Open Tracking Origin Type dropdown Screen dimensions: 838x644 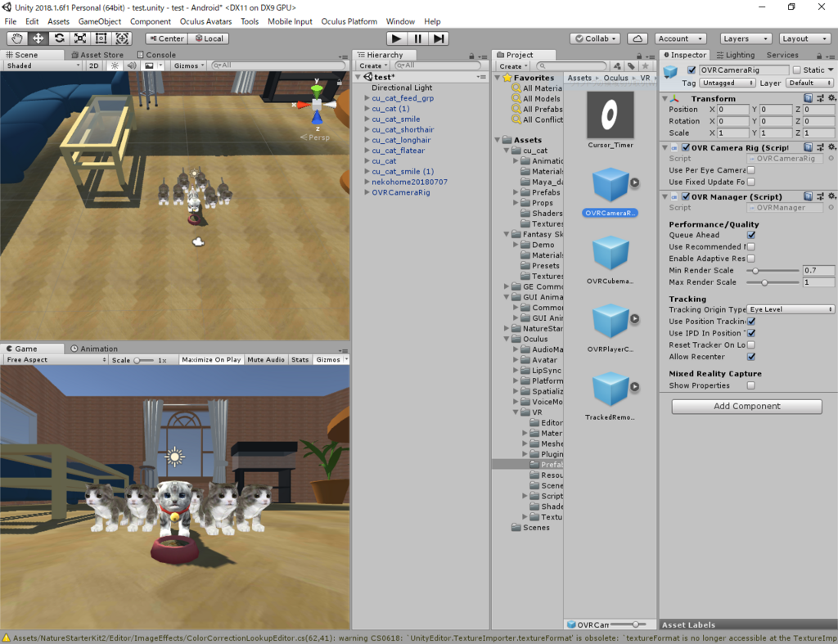point(791,309)
